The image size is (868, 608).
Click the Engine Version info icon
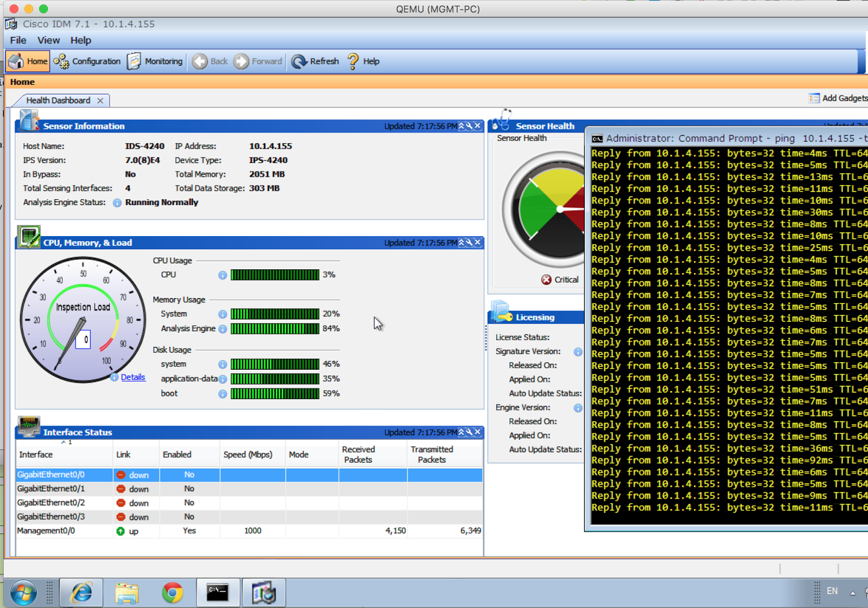(x=577, y=407)
